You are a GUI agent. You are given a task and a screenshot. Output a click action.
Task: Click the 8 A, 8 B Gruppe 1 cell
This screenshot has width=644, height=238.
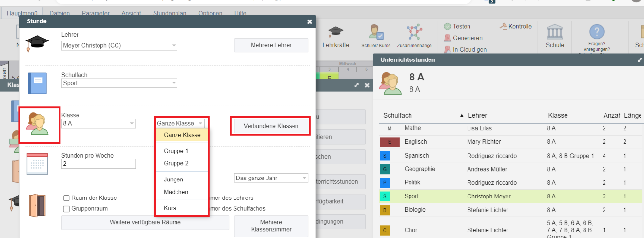click(x=570, y=156)
